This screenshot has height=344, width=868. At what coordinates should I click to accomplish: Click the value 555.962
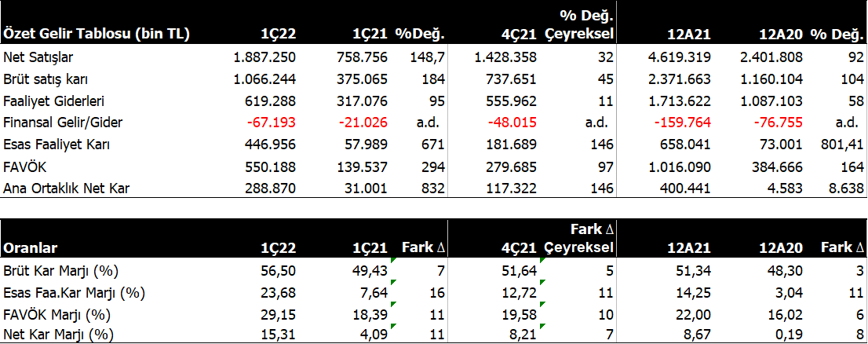click(510, 101)
